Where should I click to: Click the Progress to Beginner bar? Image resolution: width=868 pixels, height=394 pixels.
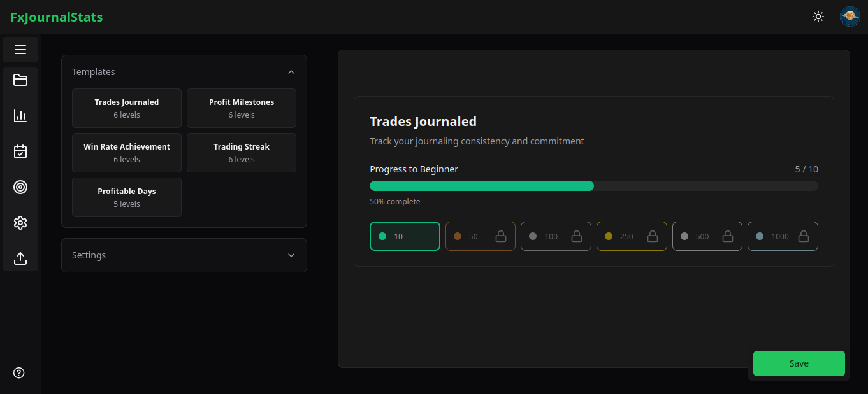coord(593,186)
